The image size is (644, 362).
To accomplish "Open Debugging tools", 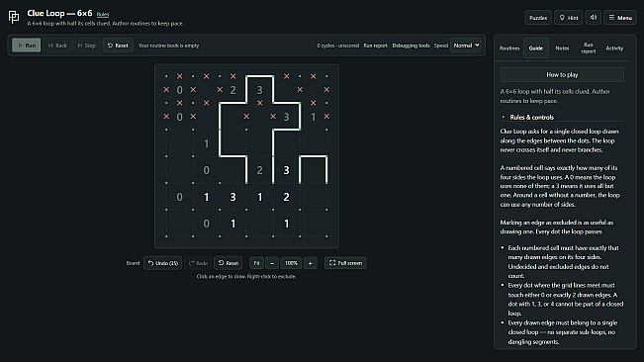I will point(411,45).
